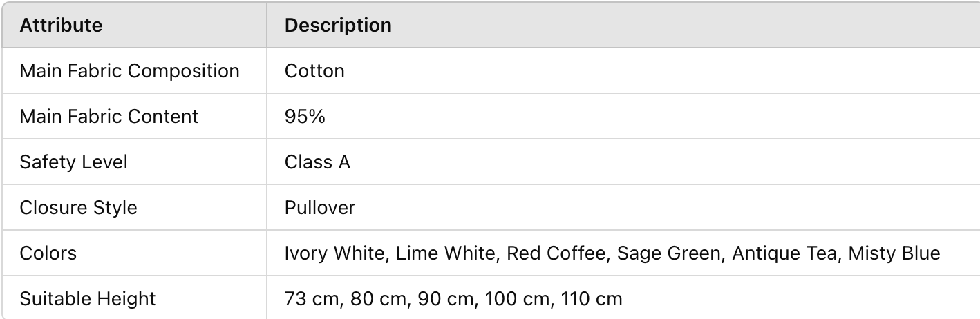The width and height of the screenshot is (980, 319).
Task: Select the Main Fabric Composition cell
Action: click(129, 70)
